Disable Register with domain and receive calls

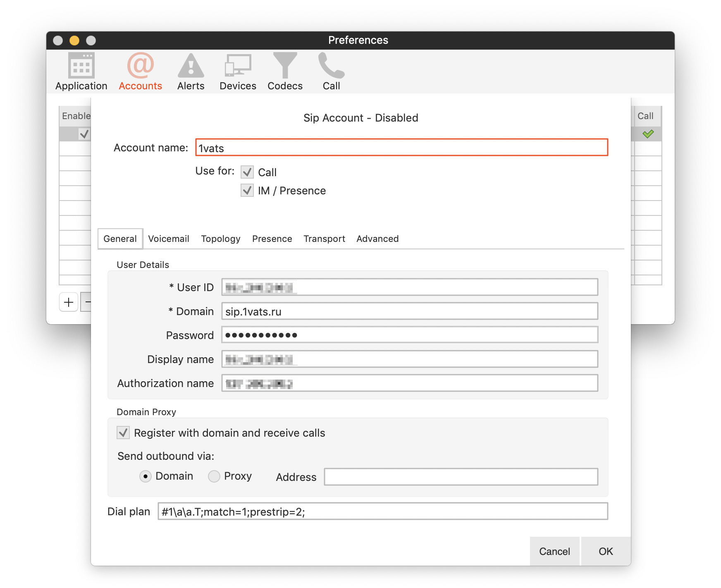(123, 433)
